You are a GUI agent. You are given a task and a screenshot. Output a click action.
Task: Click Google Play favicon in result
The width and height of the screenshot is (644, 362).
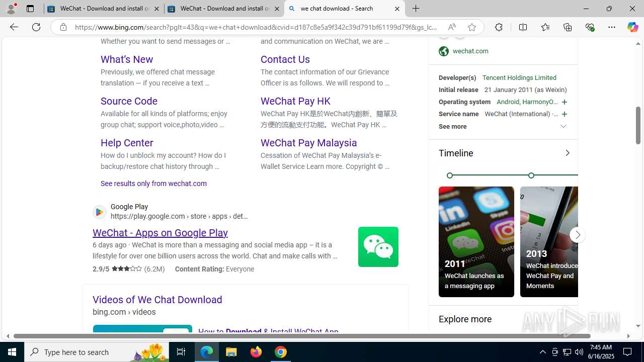[x=99, y=212]
